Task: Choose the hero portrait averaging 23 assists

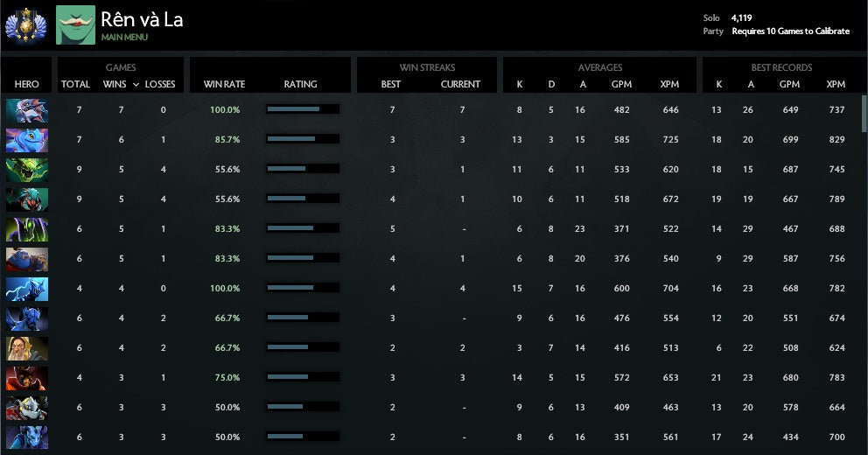Action: 27,229
